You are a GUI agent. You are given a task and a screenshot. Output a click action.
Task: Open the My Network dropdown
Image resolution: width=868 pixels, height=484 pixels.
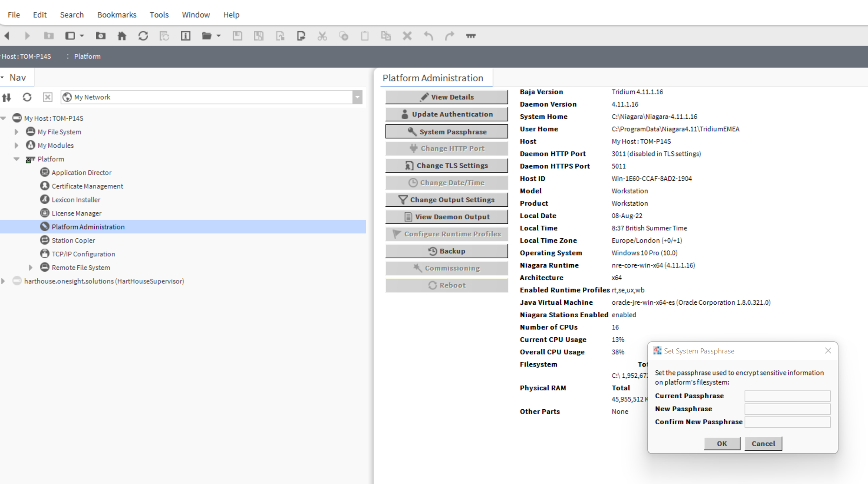(x=356, y=97)
